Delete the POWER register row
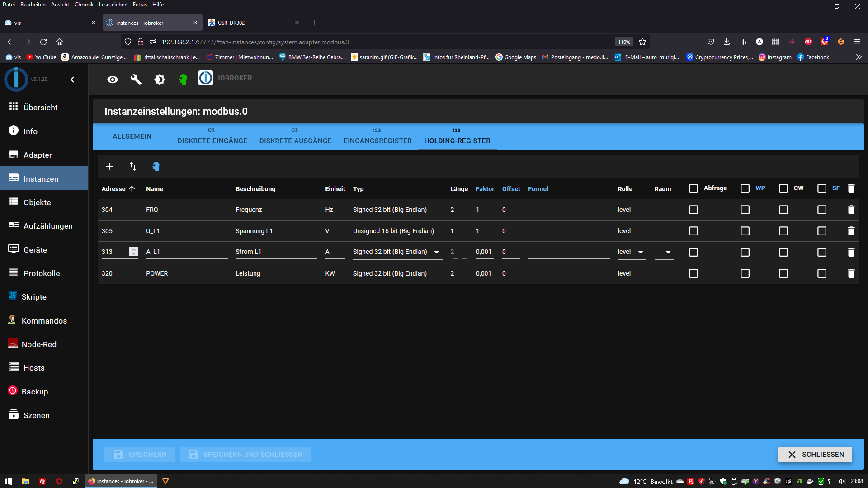868x488 pixels. coord(851,273)
